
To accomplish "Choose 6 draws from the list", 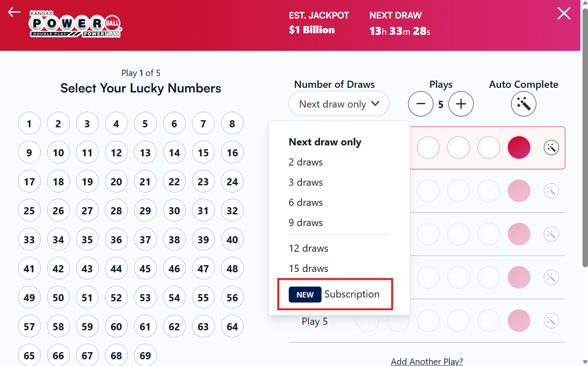I will click(306, 203).
